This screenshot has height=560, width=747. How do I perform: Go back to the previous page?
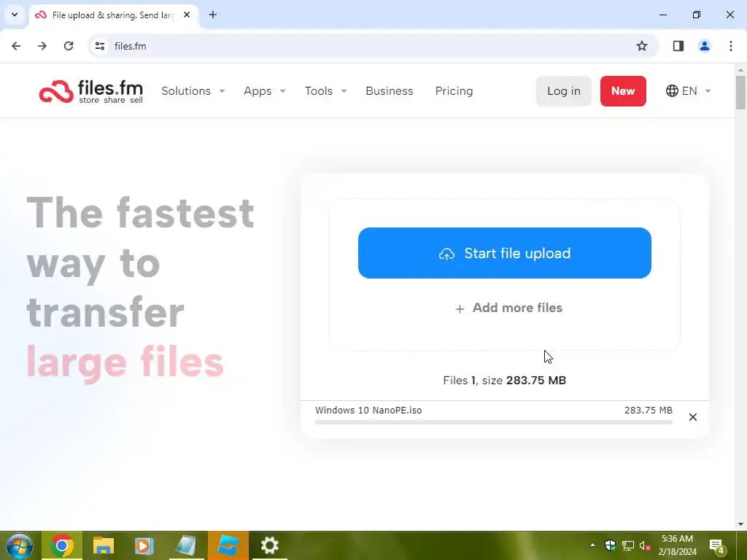[x=16, y=46]
